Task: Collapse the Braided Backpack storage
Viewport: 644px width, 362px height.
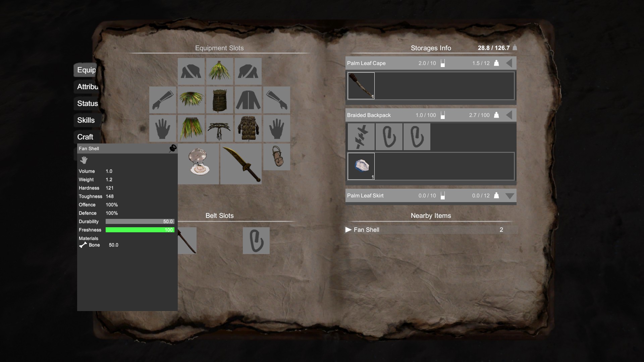Action: (x=509, y=115)
